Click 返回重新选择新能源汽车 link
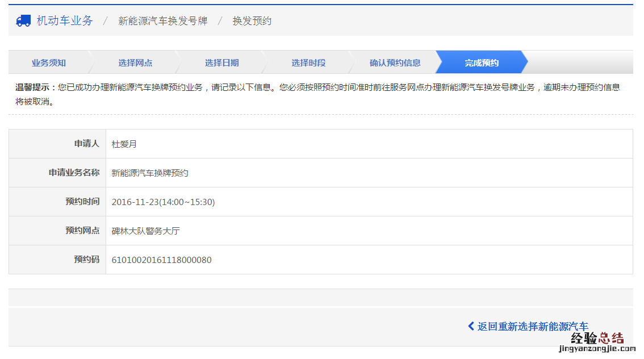Screen dimensions: 644x359 click(x=532, y=326)
